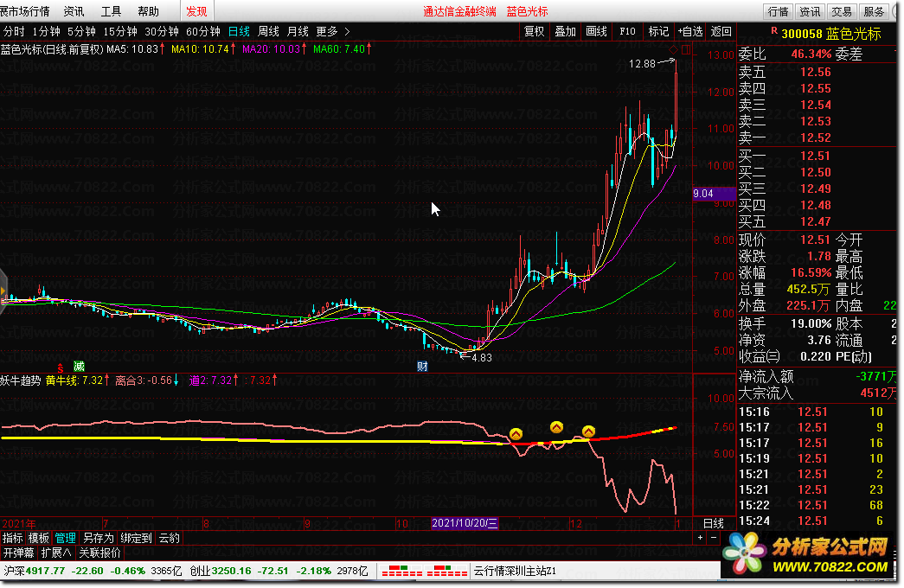This screenshot has height=588, width=904.
Task: Open the 画线 drawing tools
Action: click(596, 32)
